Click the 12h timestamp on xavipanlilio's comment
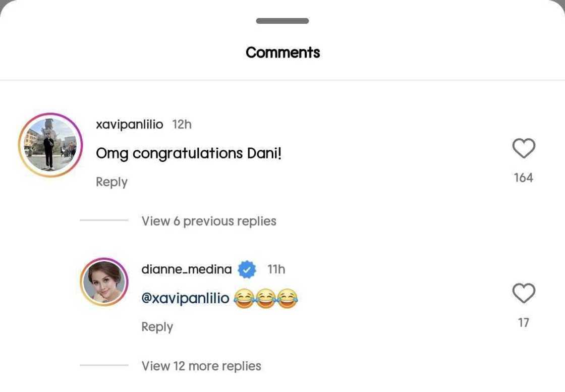 point(182,125)
